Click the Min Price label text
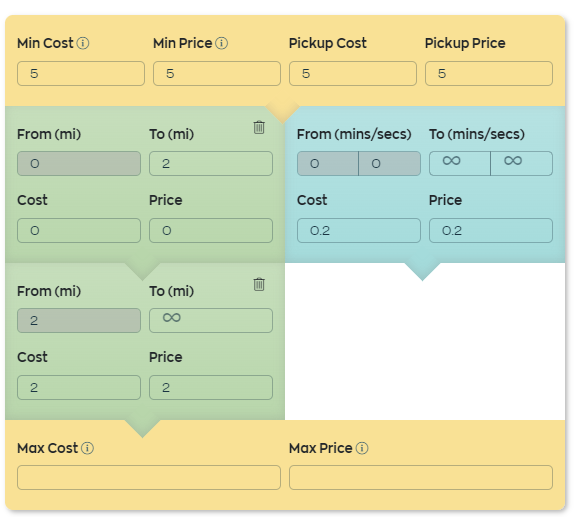 click(183, 43)
